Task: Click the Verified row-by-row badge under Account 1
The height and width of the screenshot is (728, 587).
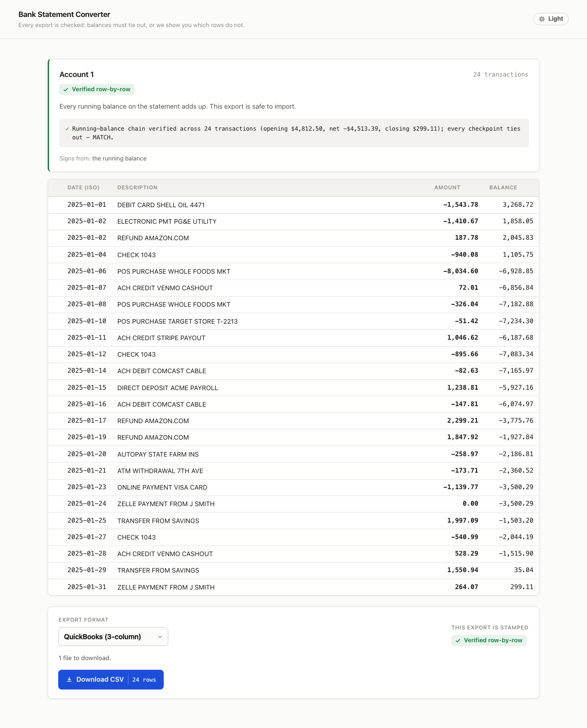Action: click(97, 89)
